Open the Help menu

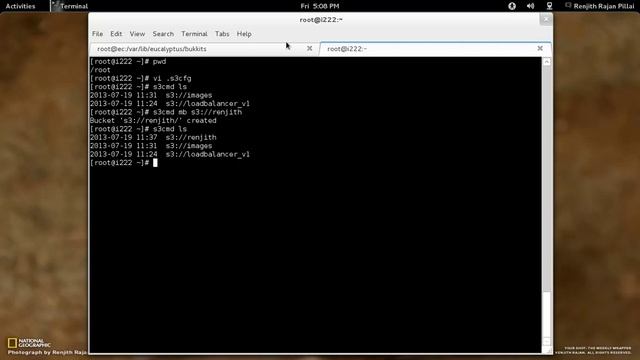point(244,34)
